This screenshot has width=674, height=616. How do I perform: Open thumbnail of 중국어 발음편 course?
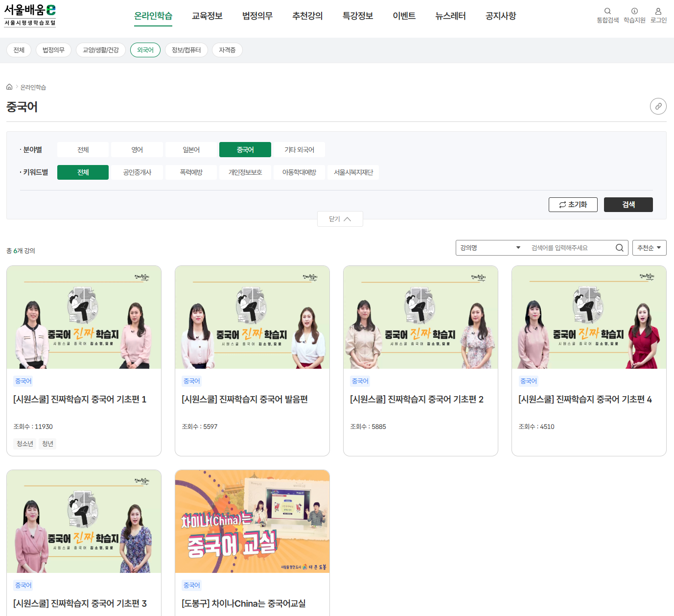click(x=252, y=317)
